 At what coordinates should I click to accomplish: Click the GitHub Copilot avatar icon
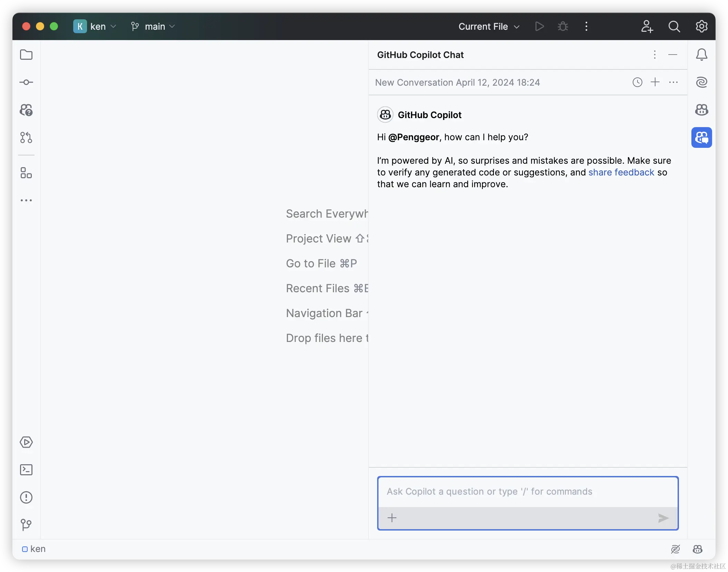[385, 115]
